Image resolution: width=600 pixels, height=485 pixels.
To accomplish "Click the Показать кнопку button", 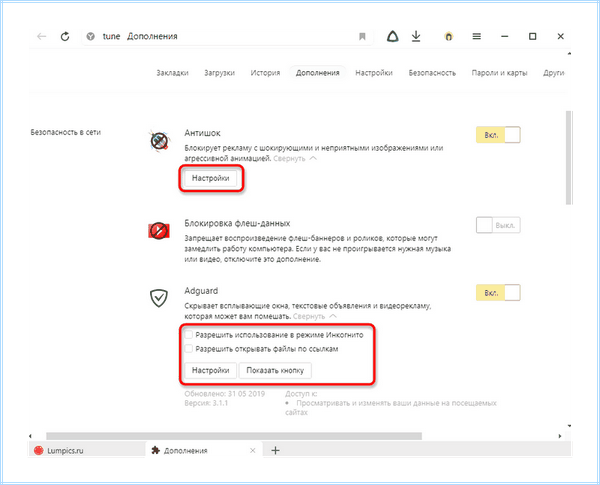I will click(275, 371).
